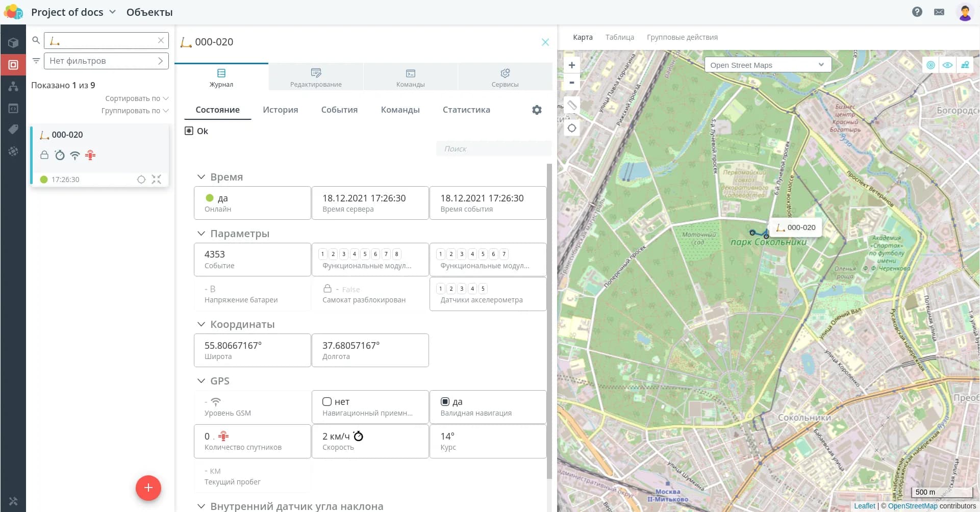Click the tags icon in the left sidebar
This screenshot has width=980, height=512.
pos(13,129)
